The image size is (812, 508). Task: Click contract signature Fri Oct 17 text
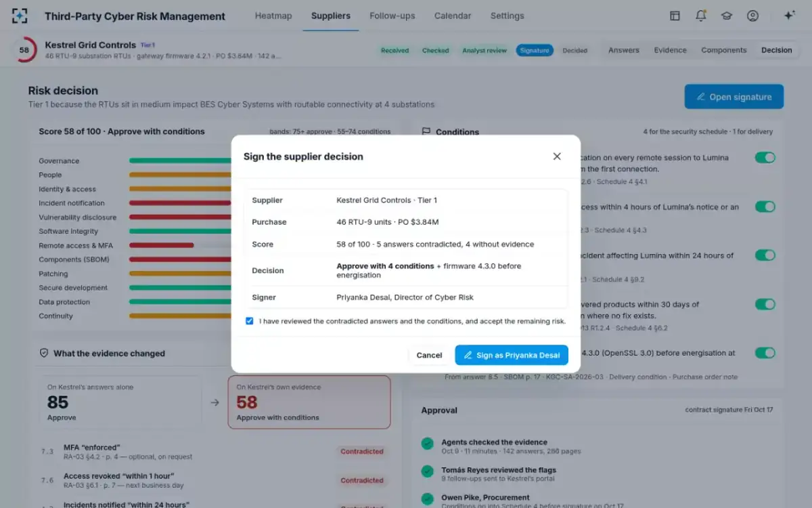tap(729, 410)
